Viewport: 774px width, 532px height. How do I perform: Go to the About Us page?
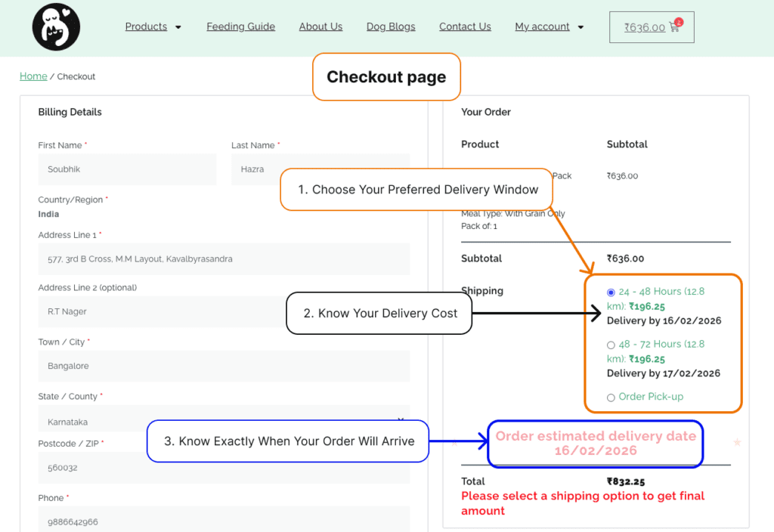pyautogui.click(x=320, y=26)
